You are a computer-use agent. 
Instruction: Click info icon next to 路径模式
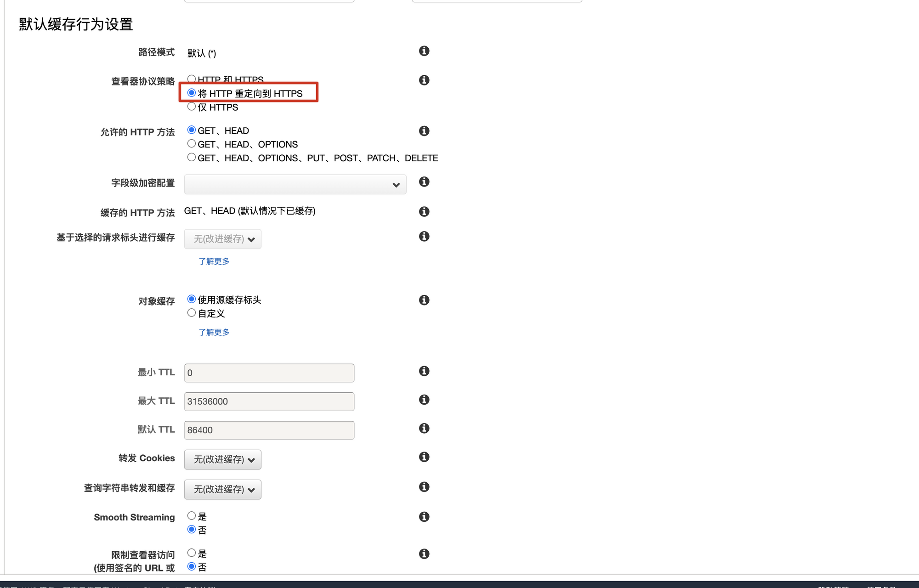click(x=424, y=51)
